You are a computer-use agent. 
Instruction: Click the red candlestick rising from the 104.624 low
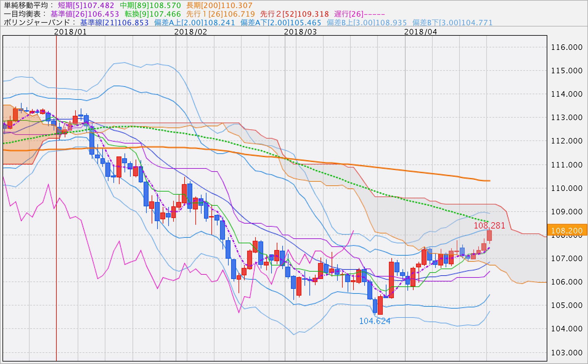(x=380, y=305)
